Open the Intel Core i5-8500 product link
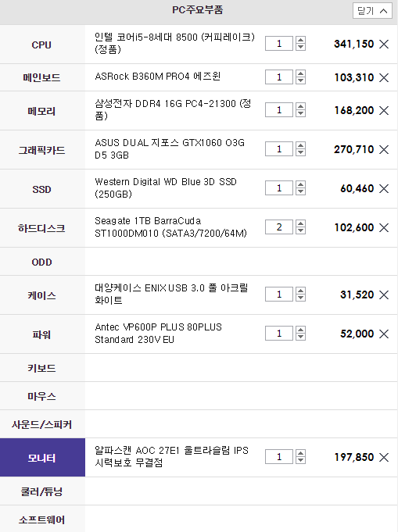 pos(175,43)
